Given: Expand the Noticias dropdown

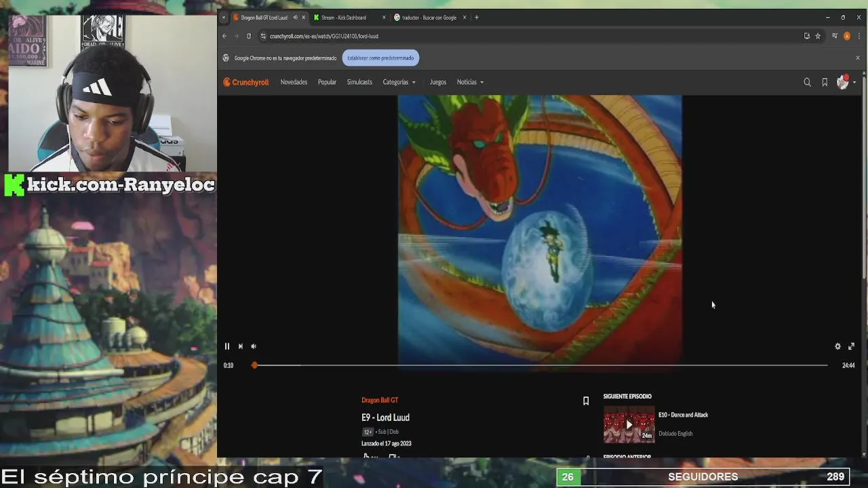Looking at the screenshot, I should point(470,82).
